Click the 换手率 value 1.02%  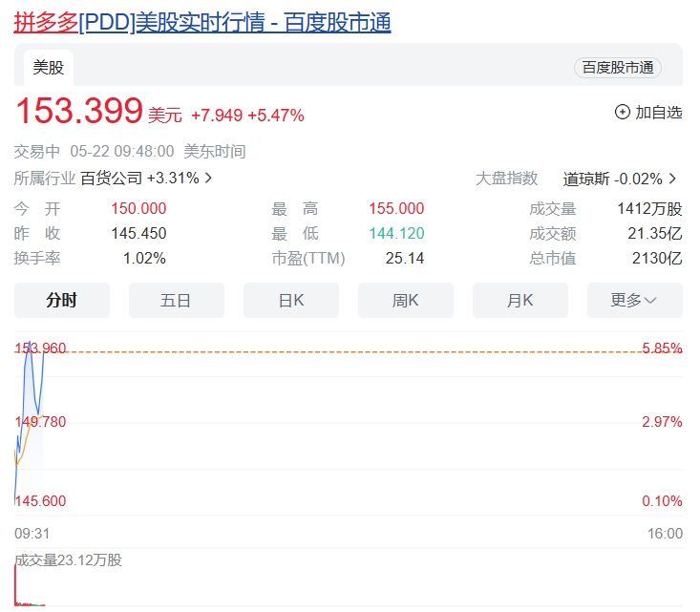point(144,258)
